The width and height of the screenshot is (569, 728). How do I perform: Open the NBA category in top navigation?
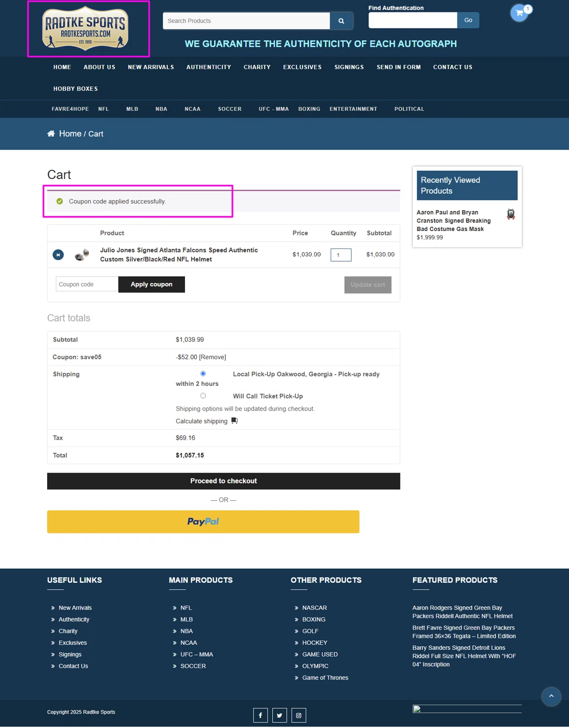coord(162,109)
